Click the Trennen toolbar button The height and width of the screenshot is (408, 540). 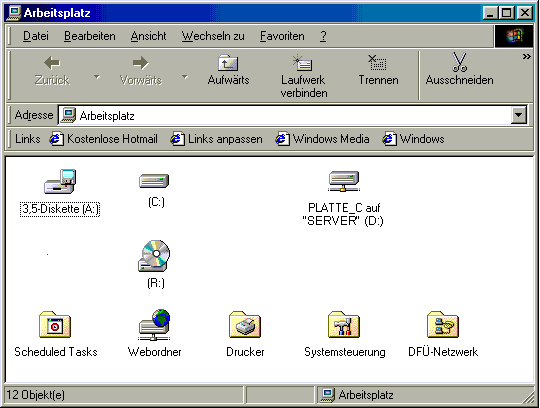[378, 70]
